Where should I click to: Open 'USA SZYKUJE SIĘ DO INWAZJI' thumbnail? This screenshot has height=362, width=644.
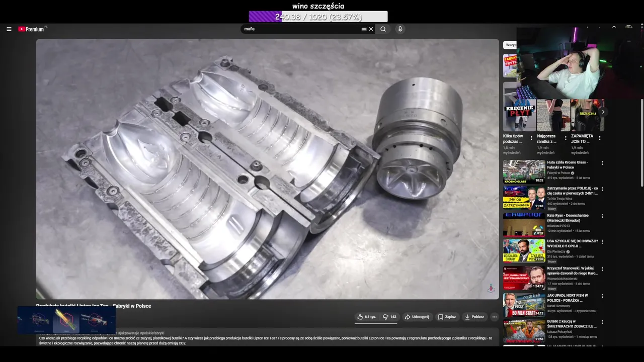coord(524,250)
